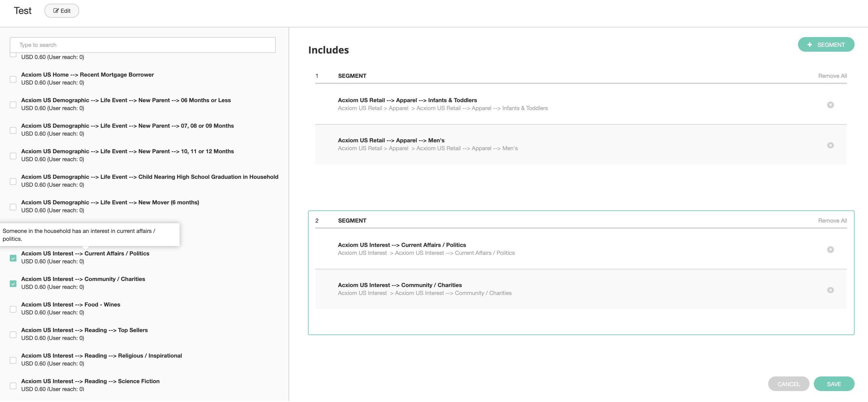Click Remove All for segment 1
The image size is (868, 402).
tap(832, 76)
